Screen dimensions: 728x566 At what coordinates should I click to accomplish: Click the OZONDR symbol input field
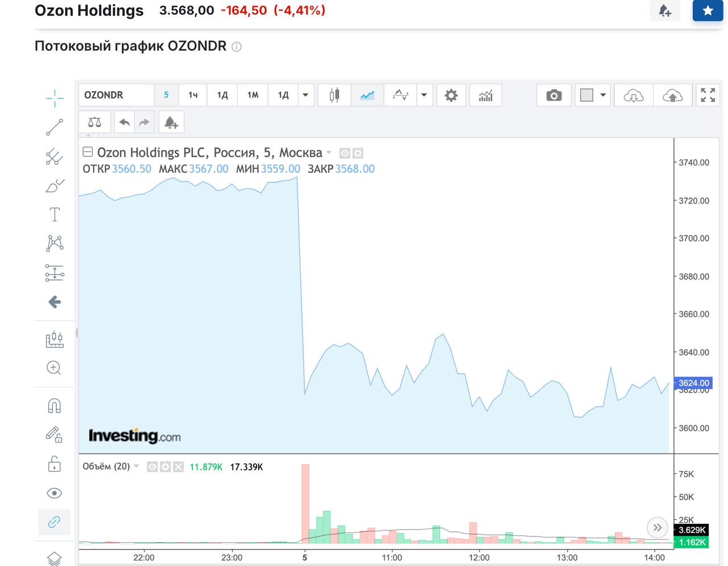[116, 96]
